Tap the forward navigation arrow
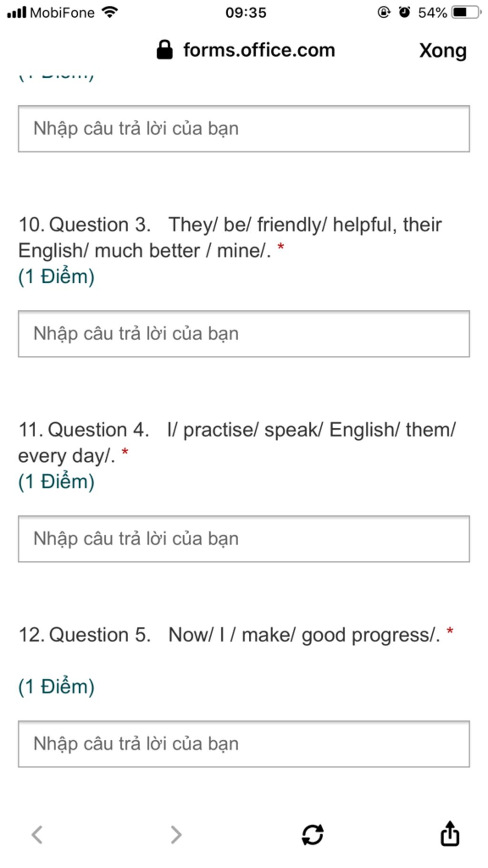The height and width of the screenshot is (868, 488). coord(176,835)
